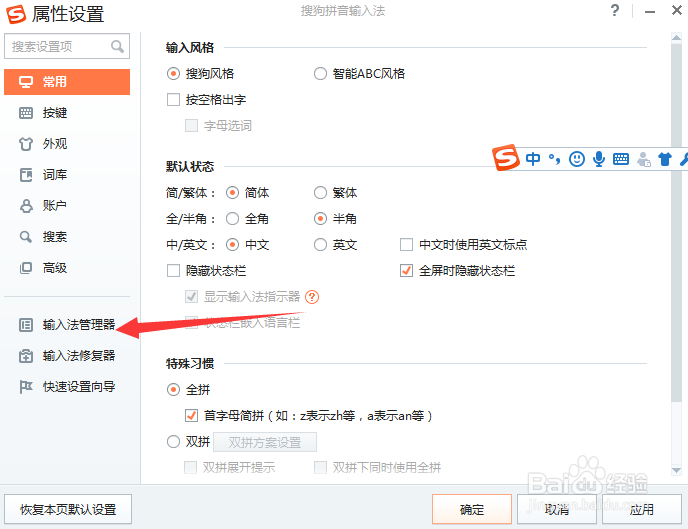Click the punctuation mode icon on status bar
This screenshot has width=688, height=529.
(x=555, y=159)
